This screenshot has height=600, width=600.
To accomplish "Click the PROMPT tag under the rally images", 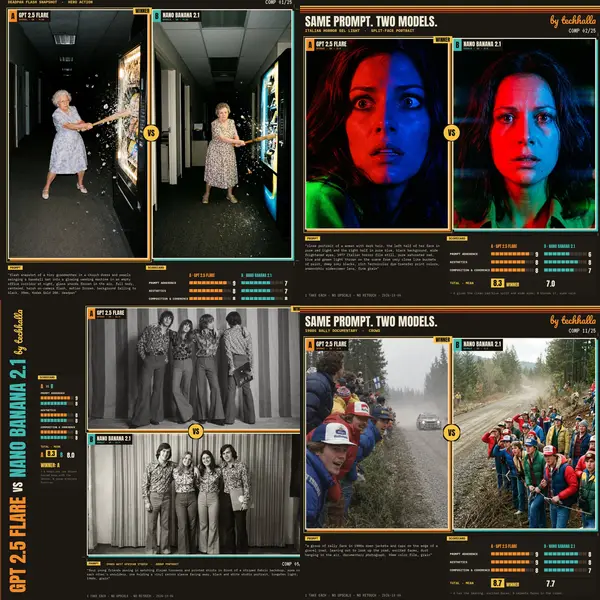I will (312, 538).
